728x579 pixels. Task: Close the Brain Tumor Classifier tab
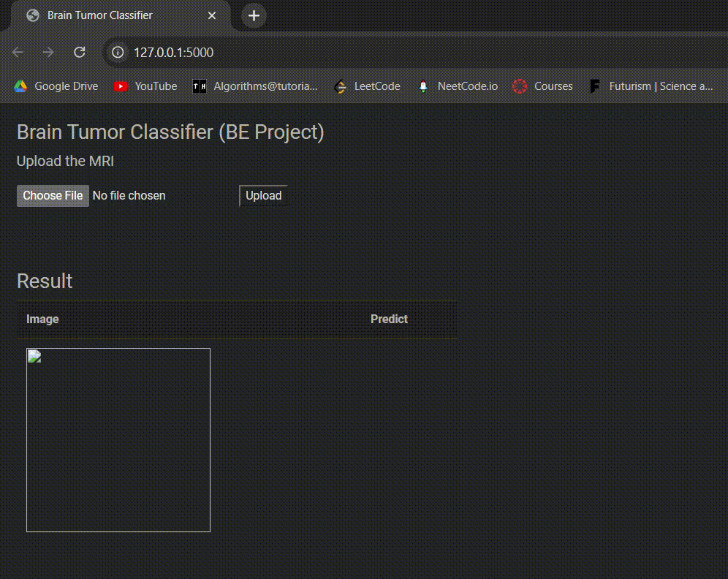click(212, 16)
